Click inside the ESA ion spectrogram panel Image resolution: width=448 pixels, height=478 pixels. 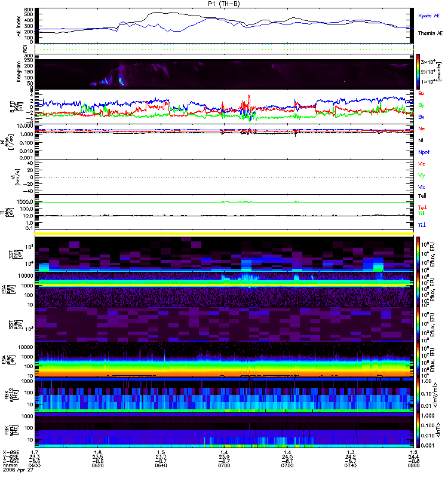(224, 289)
